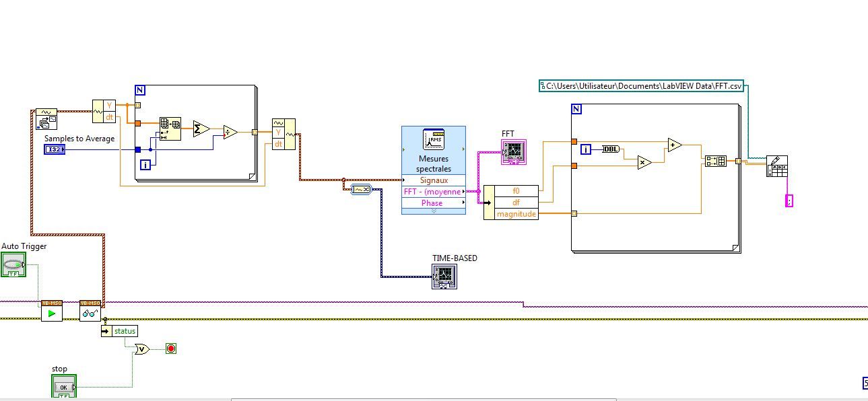Viewport: 868px width, 401px height.
Task: Select the divide function in first loop
Action: pos(230,132)
